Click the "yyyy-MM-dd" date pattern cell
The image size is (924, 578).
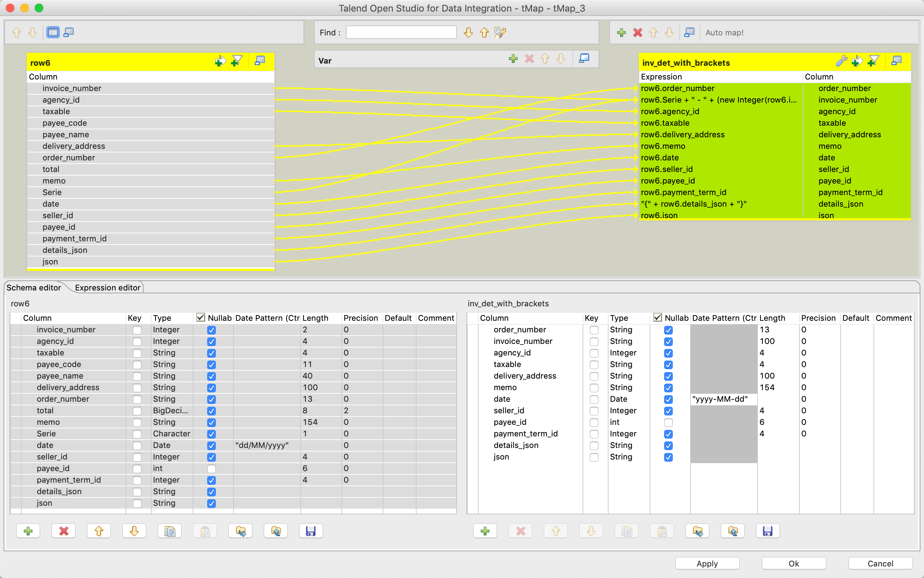click(x=724, y=399)
